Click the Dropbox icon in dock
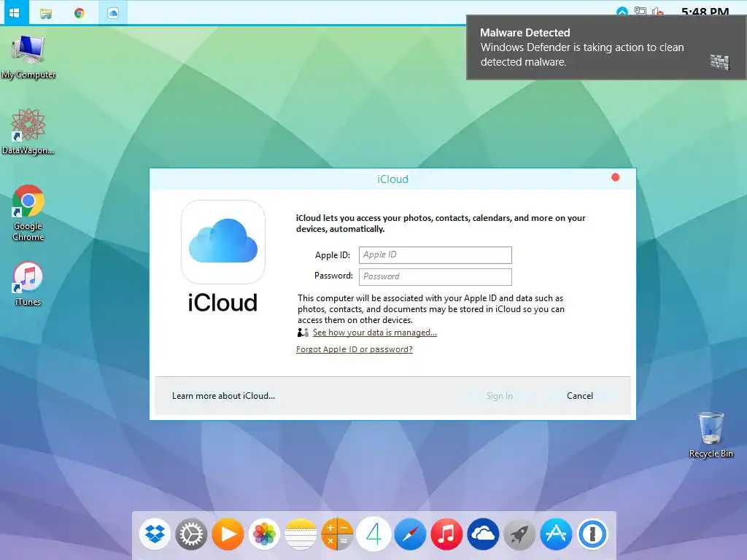 tap(155, 534)
